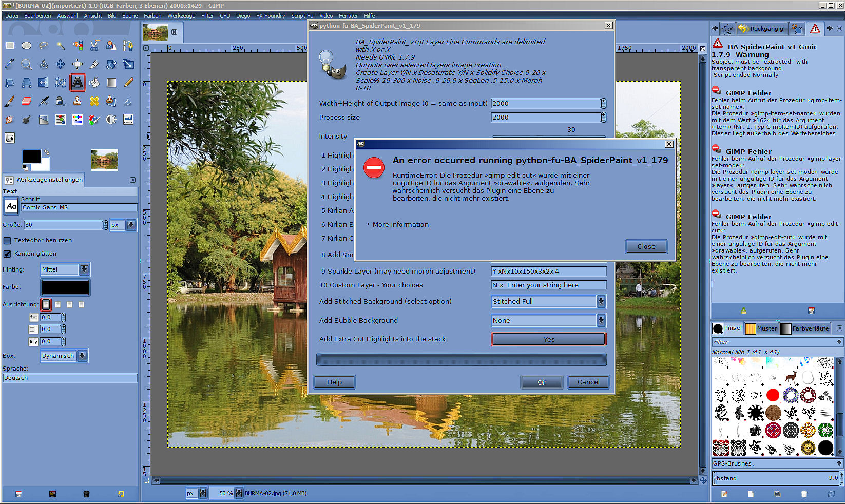Select the Cage Transform tool
Viewport: 845px width, 504px height.
pos(61,83)
